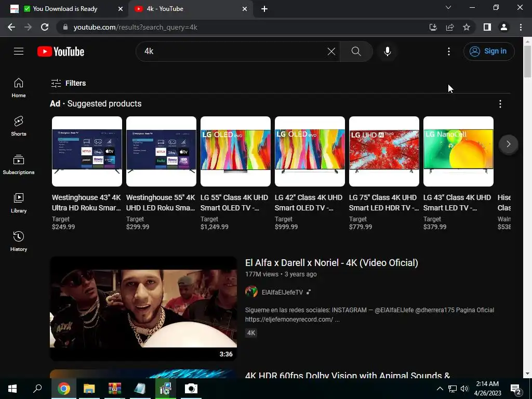Open the Filters panel
The image size is (532, 399).
click(x=69, y=83)
